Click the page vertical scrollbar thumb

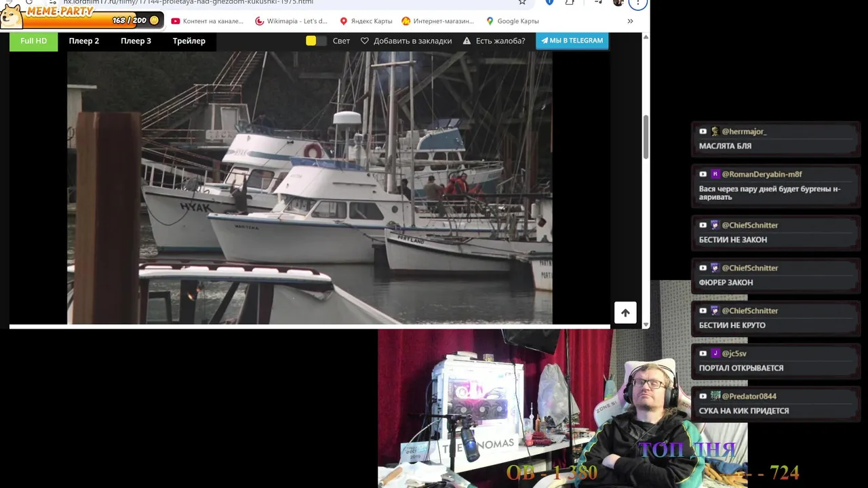pyautogui.click(x=646, y=136)
